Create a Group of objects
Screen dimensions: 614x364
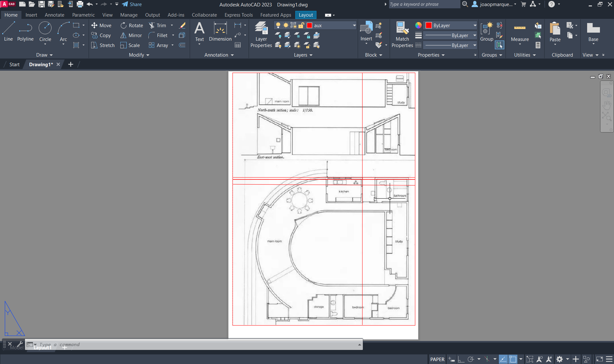486,32
